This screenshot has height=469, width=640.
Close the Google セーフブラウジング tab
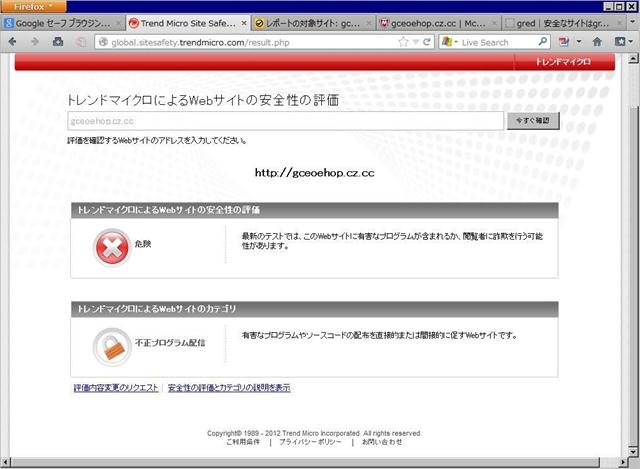pyautogui.click(x=118, y=23)
